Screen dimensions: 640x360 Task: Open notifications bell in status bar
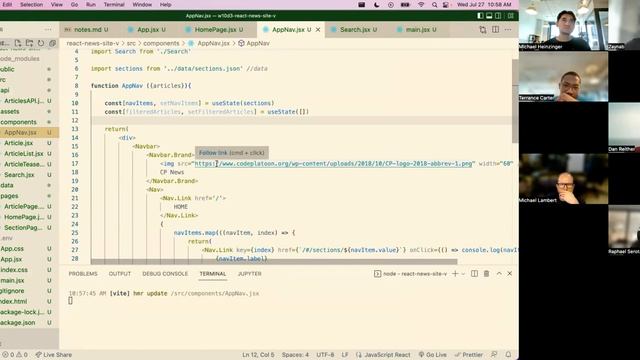pos(508,355)
